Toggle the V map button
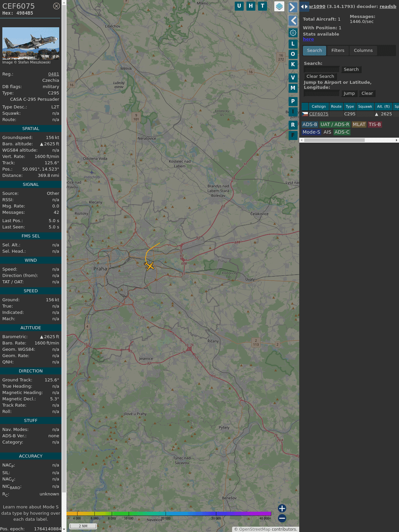The width and height of the screenshot is (399, 532). tap(293, 77)
